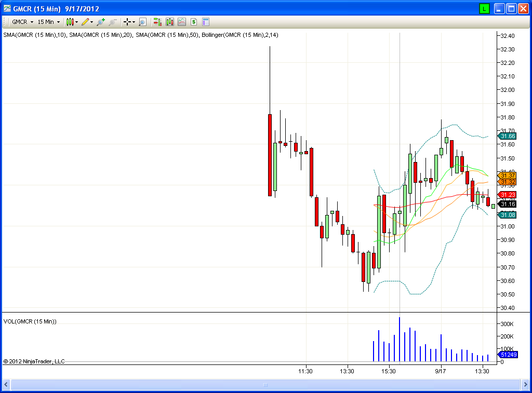Click the 13:30 time label left of 15:30
This screenshot has height=393, width=532.
tap(347, 371)
